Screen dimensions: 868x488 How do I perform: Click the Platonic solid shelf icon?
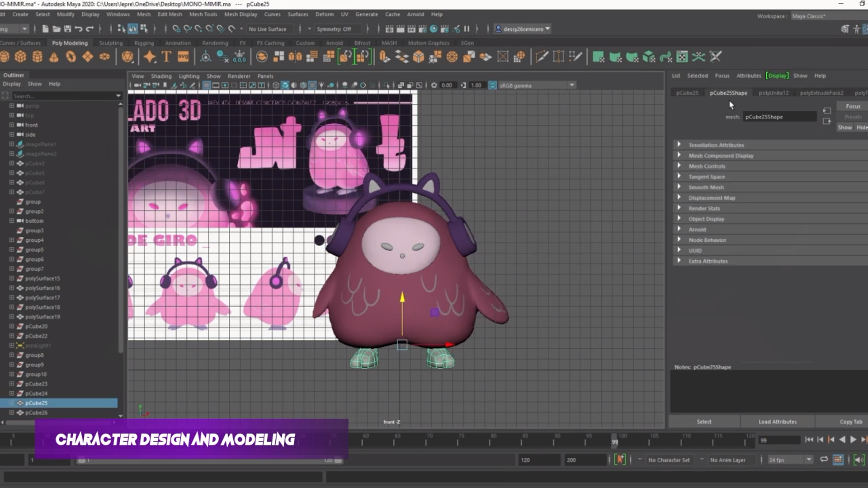(x=127, y=57)
